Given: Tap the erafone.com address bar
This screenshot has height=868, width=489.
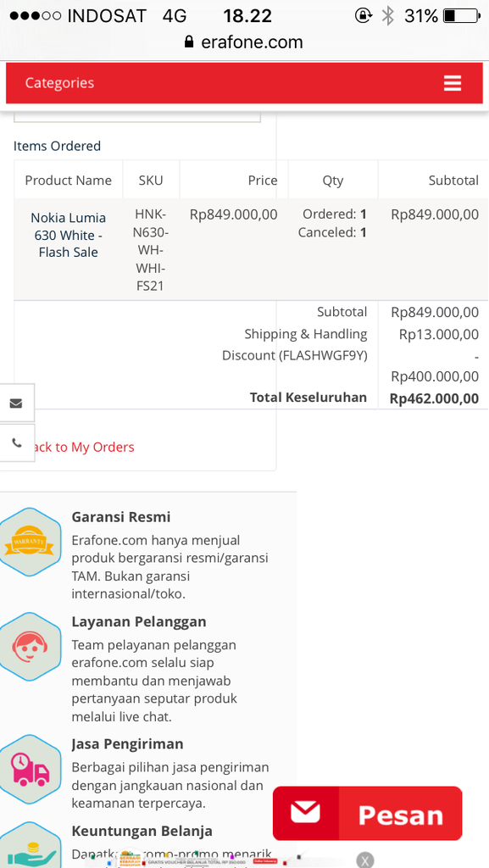Looking at the screenshot, I should 244,42.
